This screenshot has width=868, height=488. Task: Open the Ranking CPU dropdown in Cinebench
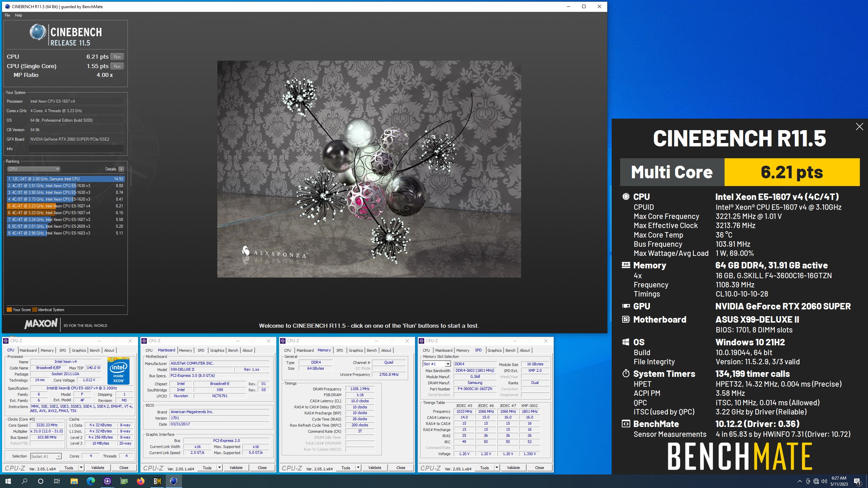34,169
